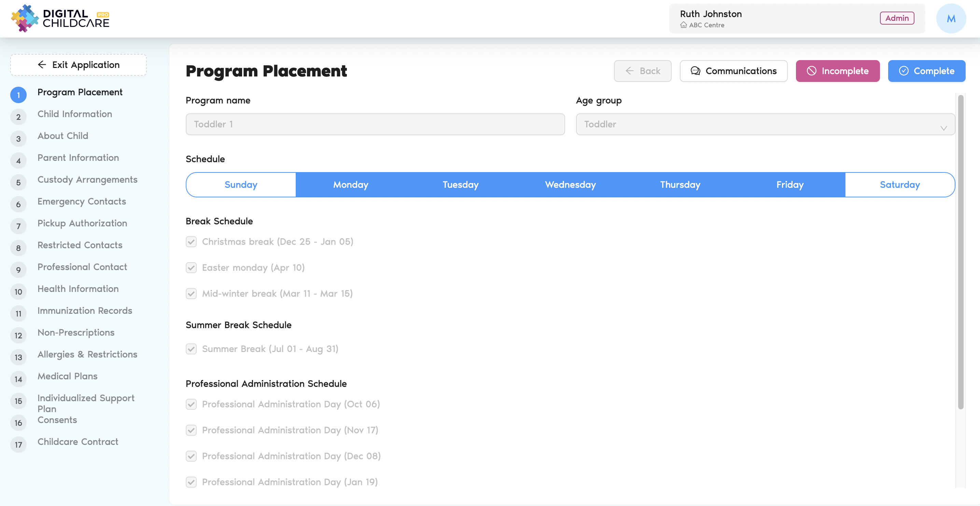Uncheck Professional Administration Day (Nov 17)
The height and width of the screenshot is (506, 980).
pos(191,430)
